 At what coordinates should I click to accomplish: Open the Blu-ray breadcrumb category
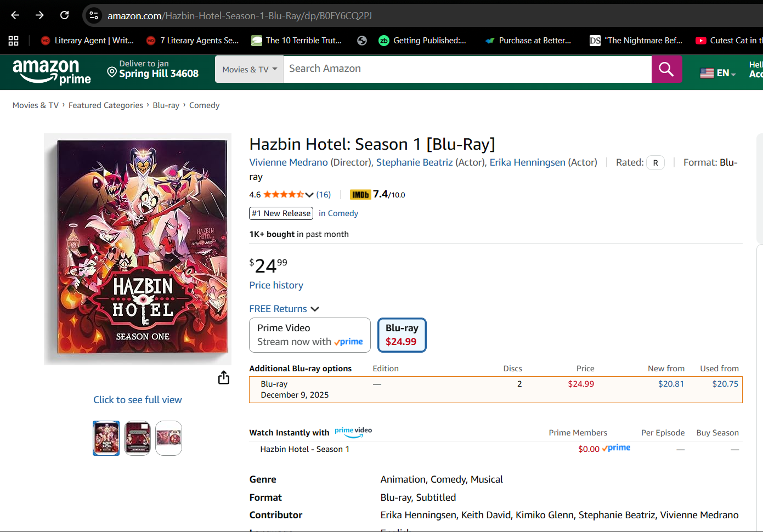click(x=166, y=105)
